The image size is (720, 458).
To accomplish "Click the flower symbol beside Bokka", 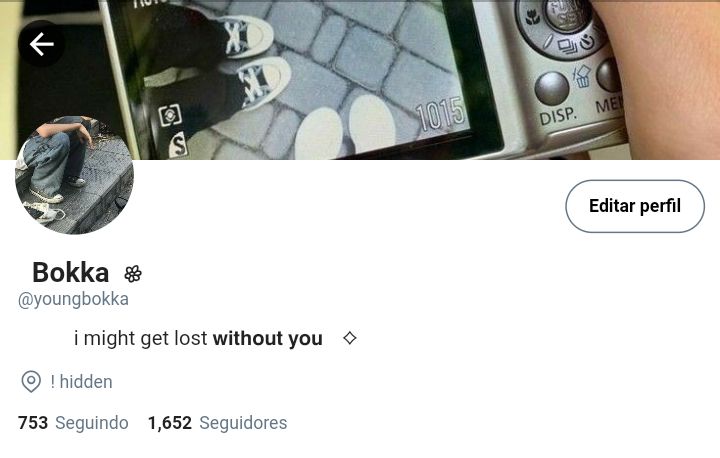I will pos(133,274).
